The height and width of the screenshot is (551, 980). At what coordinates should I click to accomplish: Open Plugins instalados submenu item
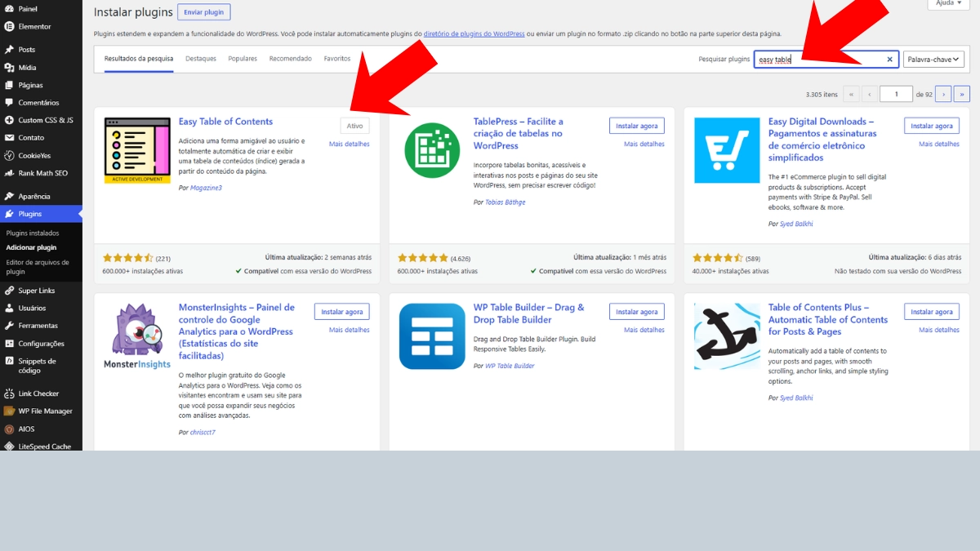click(33, 233)
